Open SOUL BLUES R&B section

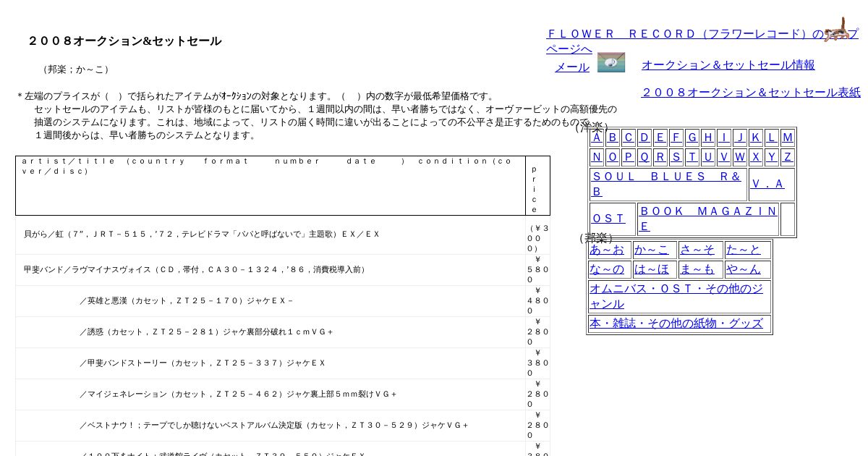(668, 184)
